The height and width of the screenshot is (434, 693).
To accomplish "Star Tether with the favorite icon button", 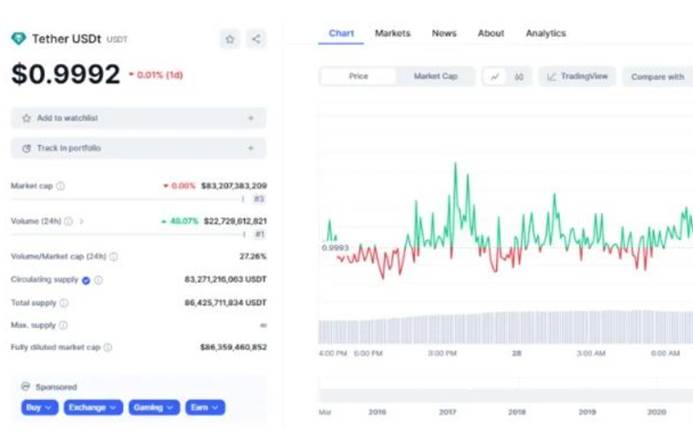I will pyautogui.click(x=230, y=39).
